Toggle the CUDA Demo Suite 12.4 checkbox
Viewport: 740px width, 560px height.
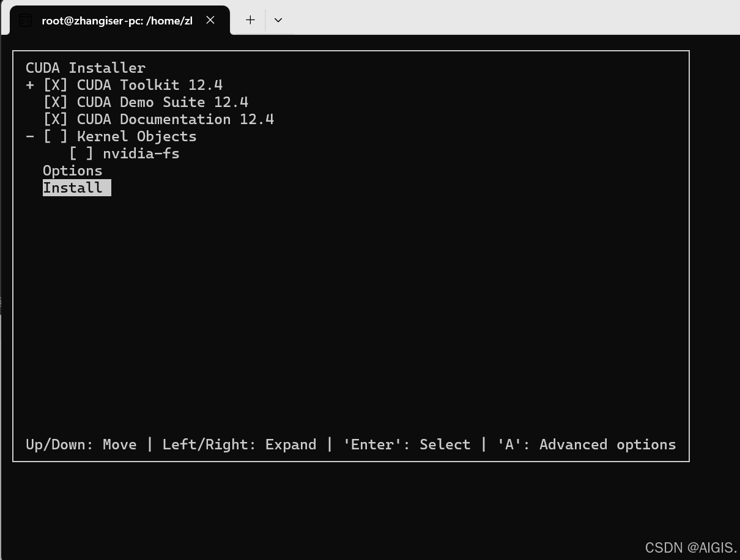coord(55,102)
